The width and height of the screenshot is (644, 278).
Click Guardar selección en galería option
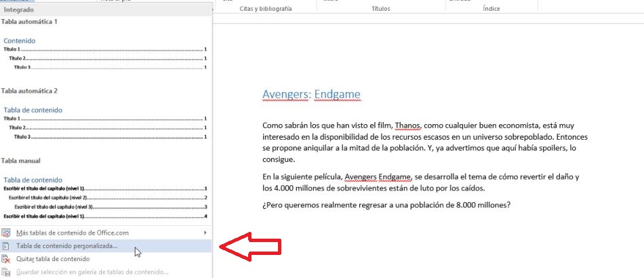click(106, 272)
